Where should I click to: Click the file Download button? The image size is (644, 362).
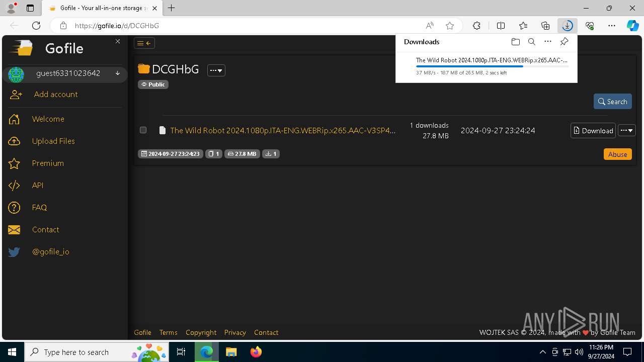593,131
